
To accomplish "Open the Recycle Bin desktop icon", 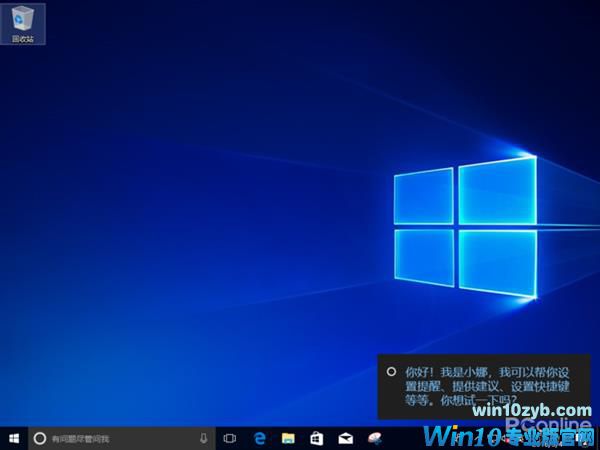I will (x=23, y=24).
